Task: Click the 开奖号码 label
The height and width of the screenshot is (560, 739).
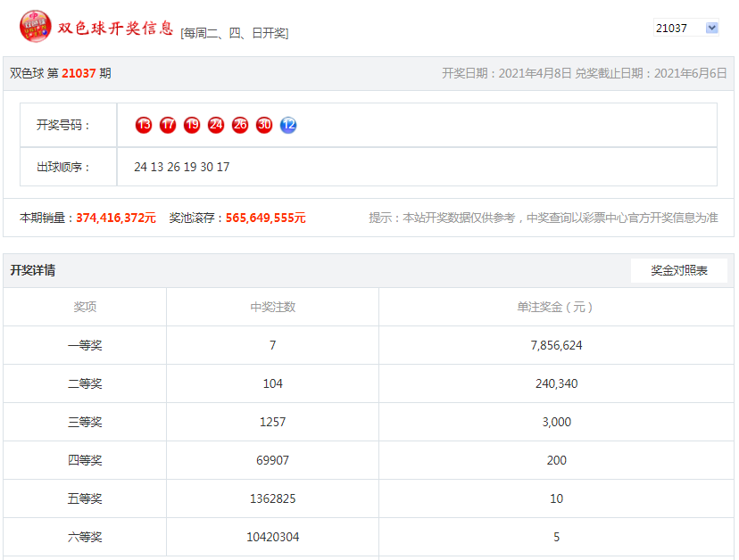Action: point(62,125)
